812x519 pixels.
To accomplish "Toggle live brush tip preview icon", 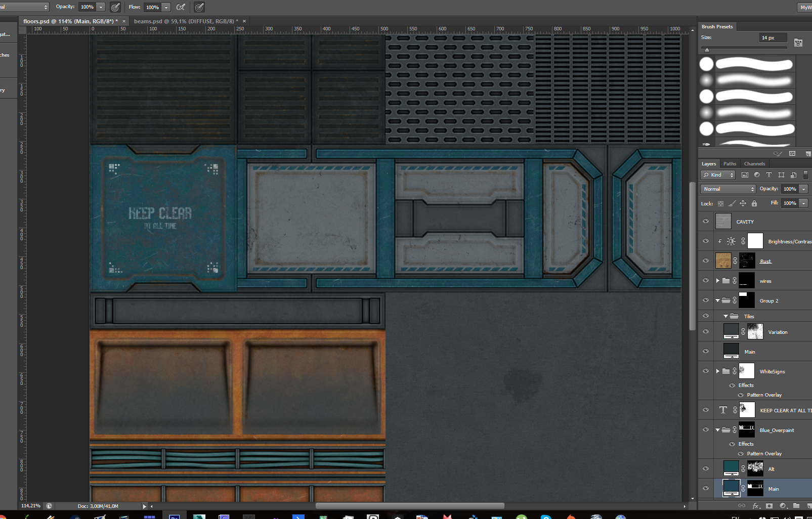I will tap(778, 153).
